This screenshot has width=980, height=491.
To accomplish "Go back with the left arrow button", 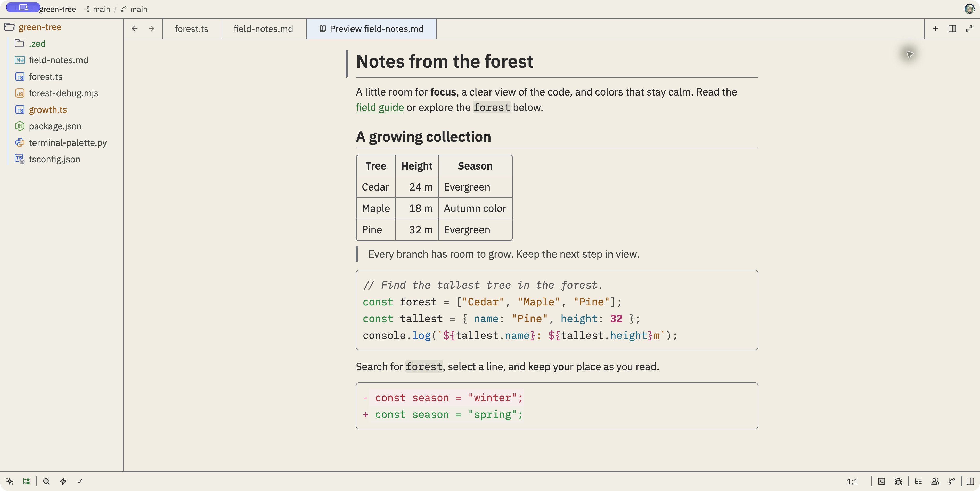I will click(135, 29).
